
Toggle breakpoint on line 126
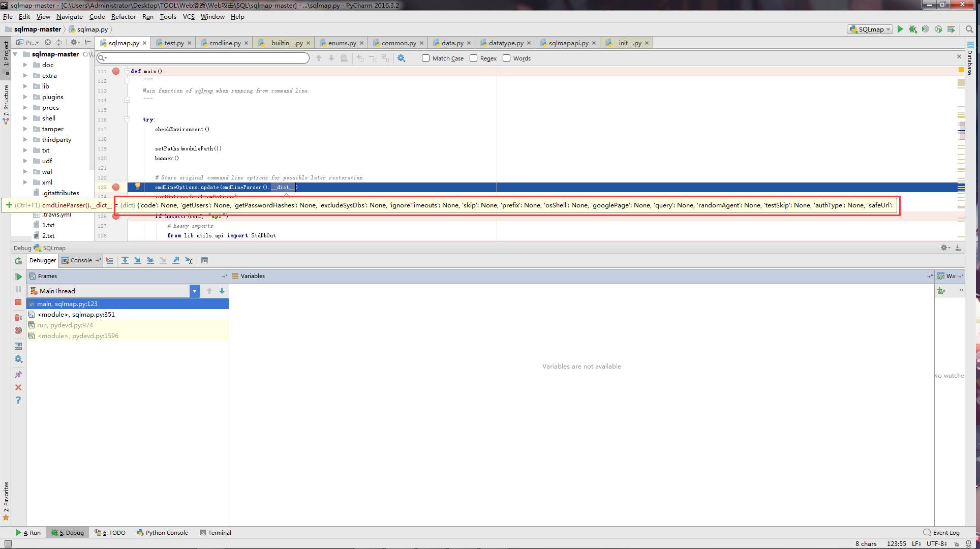pos(116,216)
